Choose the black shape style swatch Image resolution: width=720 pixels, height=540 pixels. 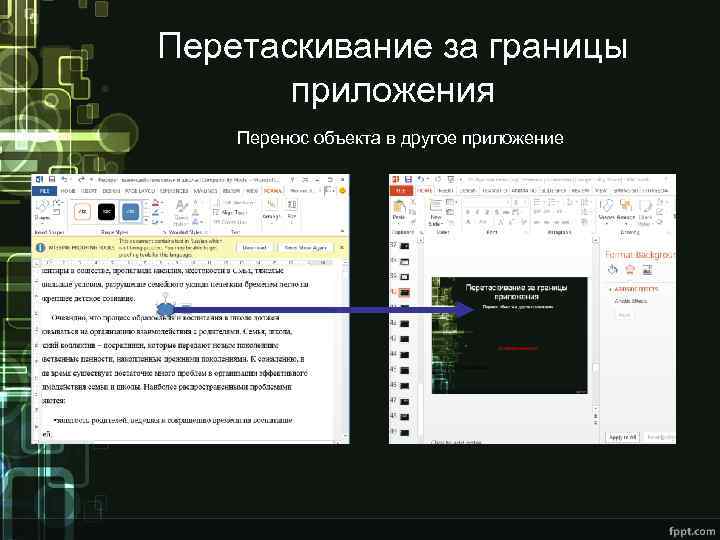[107, 212]
